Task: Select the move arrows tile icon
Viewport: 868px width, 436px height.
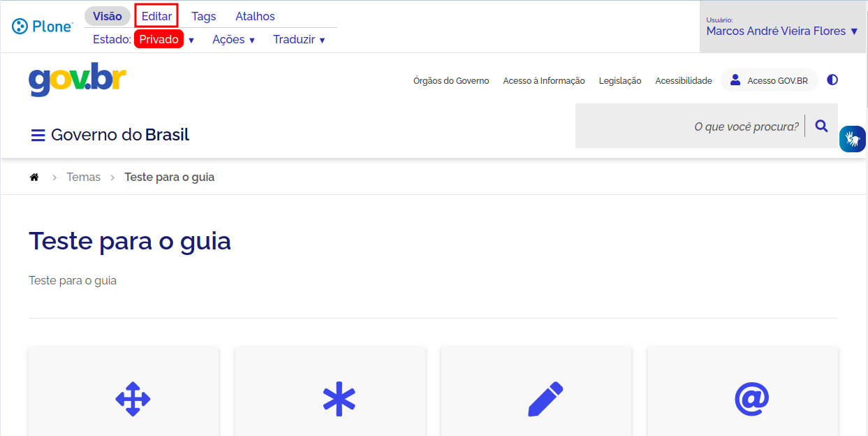Action: 132,399
